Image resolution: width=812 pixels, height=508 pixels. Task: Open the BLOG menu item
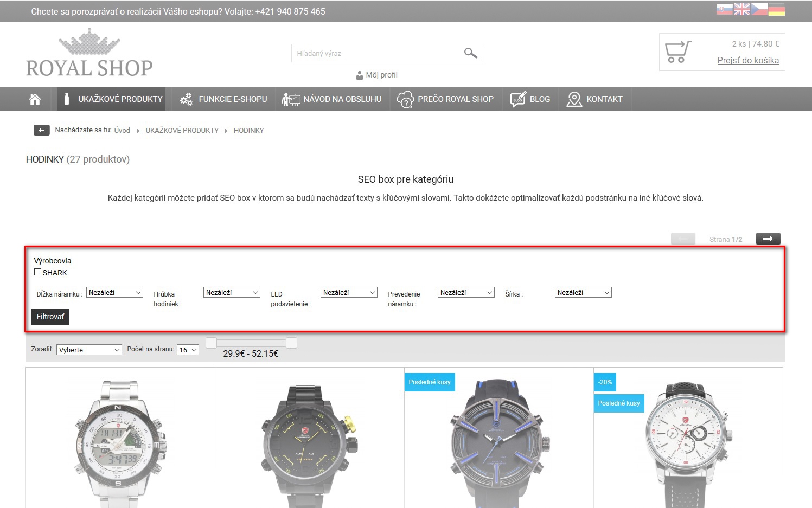(530, 99)
